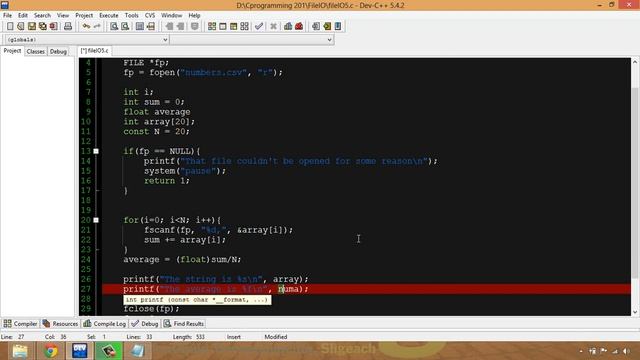Switch to the Classes sidebar tab
This screenshot has height=360, width=640.
coord(36,51)
